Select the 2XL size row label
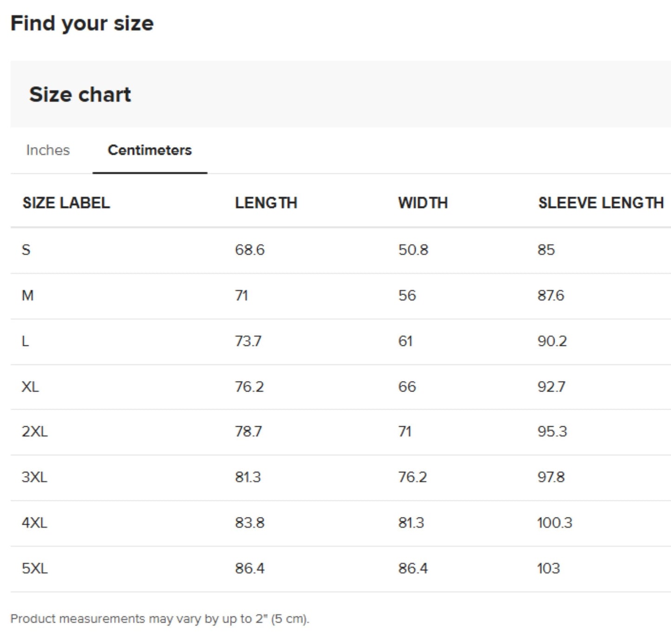 tap(34, 432)
